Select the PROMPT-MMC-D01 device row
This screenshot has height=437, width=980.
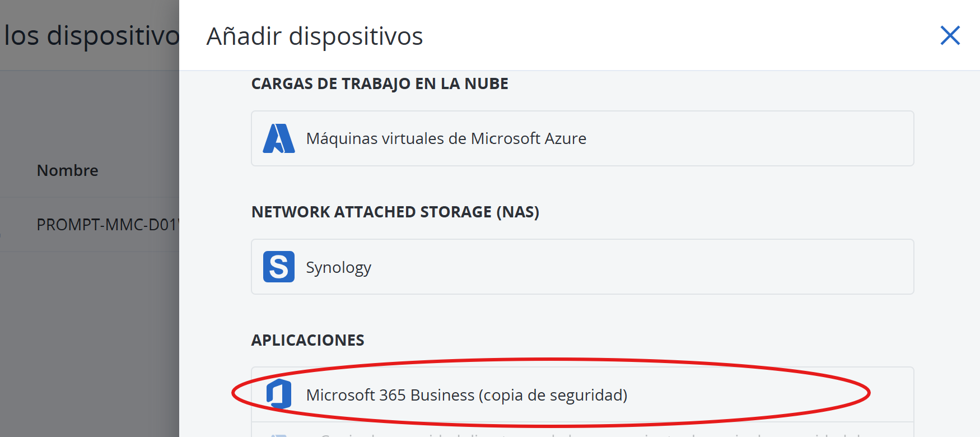[x=106, y=225]
